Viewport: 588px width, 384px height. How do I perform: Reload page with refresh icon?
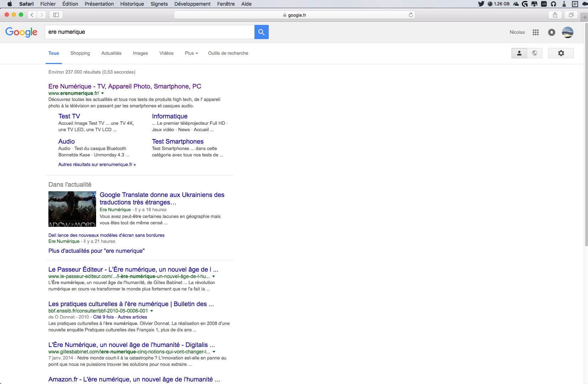point(411,15)
